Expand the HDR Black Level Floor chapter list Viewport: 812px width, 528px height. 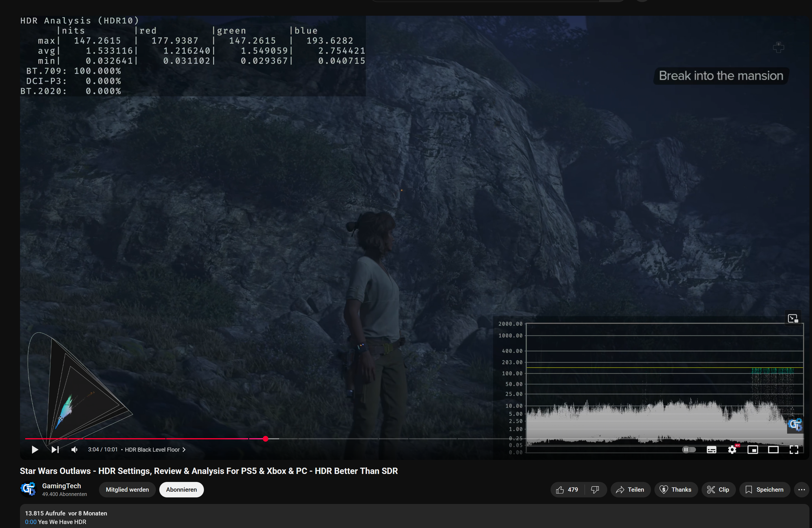[x=184, y=450]
